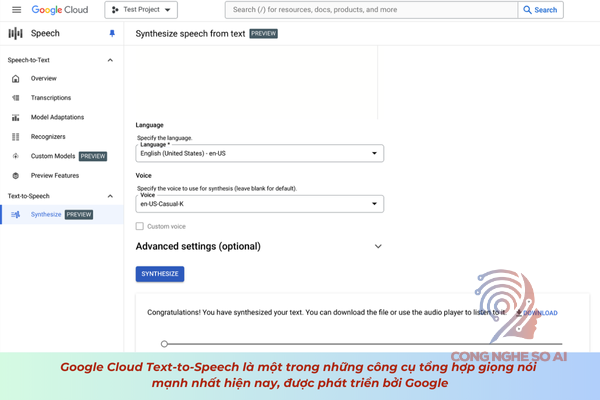Click the pin icon next to Speech
600x400 pixels.
point(112,33)
